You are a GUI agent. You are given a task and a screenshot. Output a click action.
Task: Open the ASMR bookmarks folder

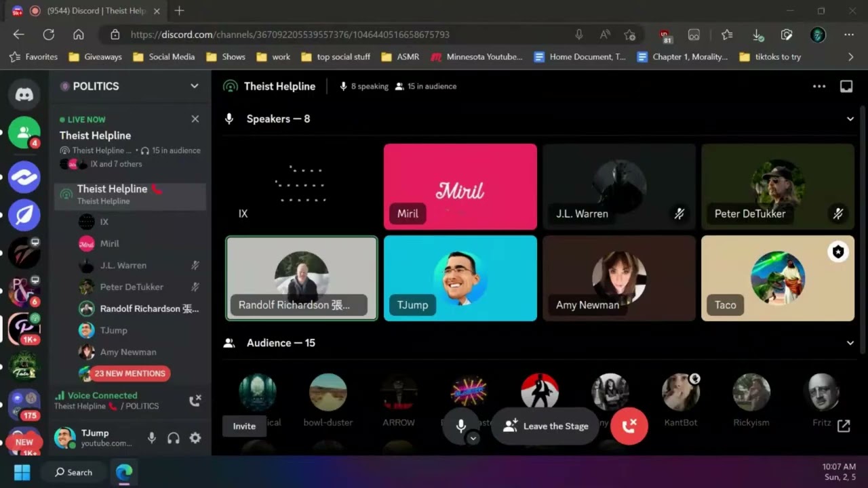pyautogui.click(x=400, y=57)
